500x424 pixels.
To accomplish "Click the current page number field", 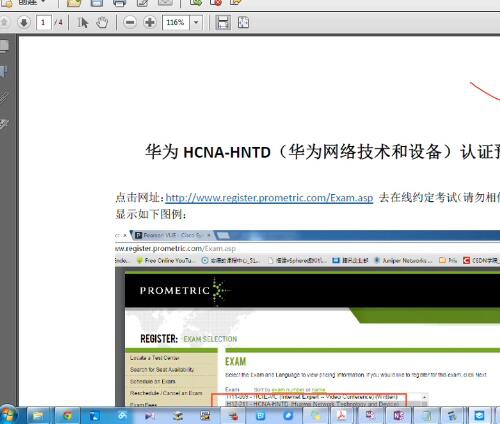I will (43, 23).
